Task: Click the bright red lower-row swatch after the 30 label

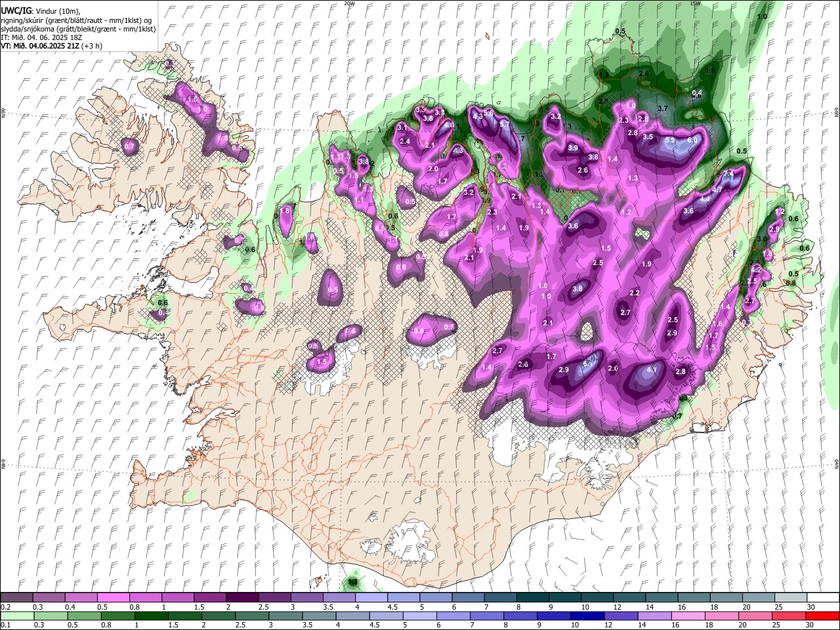Action: pos(823,616)
